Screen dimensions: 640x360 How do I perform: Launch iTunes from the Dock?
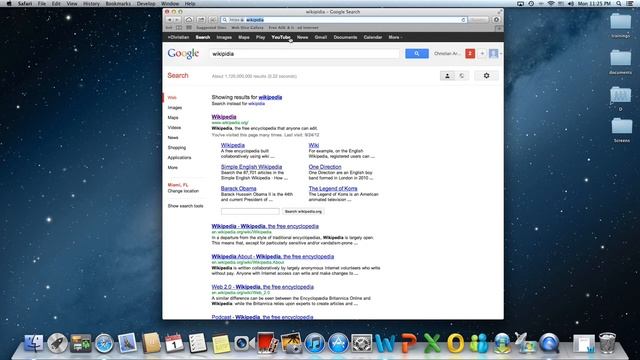pyautogui.click(x=315, y=343)
